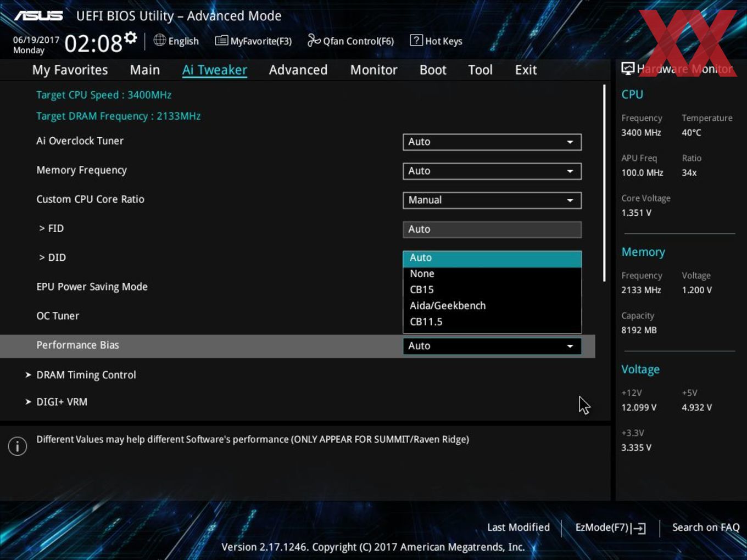Open Qfan Control fan icon
The width and height of the screenshot is (747, 560).
[314, 40]
